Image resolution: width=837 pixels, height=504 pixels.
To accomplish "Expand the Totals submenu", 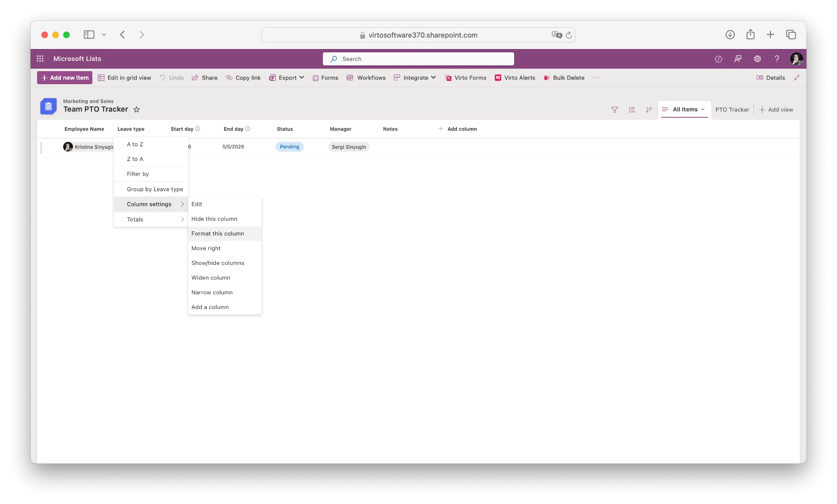I will (x=151, y=220).
